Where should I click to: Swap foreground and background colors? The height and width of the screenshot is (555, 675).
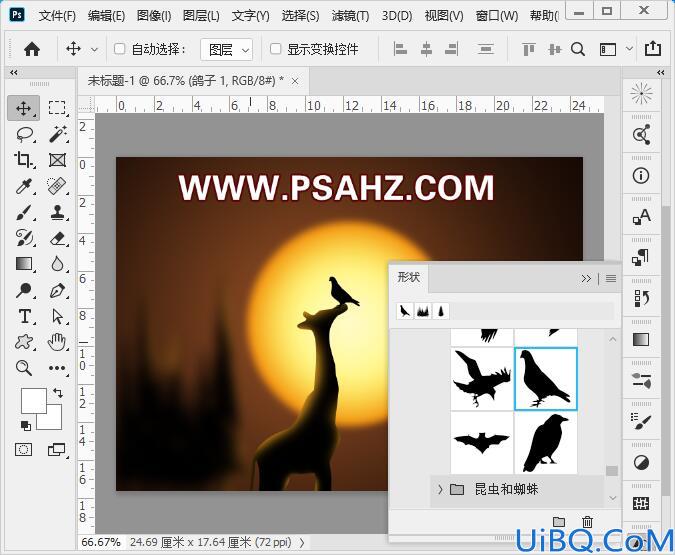point(58,392)
